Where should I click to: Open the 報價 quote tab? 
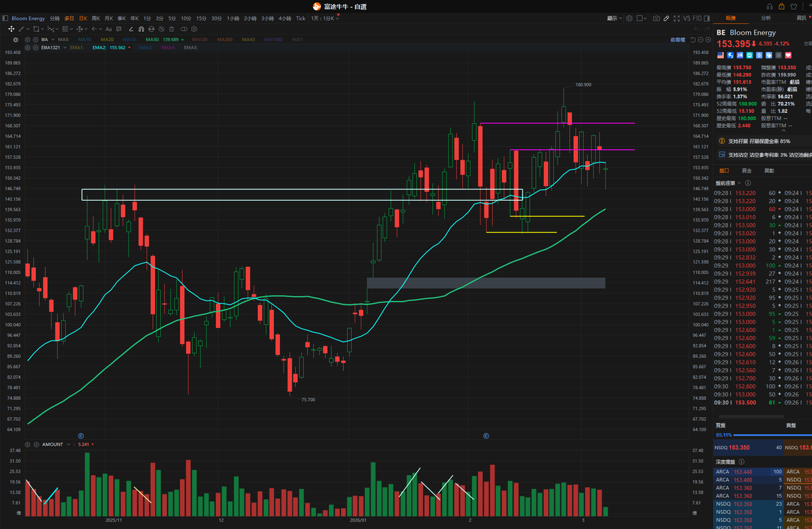(730, 18)
